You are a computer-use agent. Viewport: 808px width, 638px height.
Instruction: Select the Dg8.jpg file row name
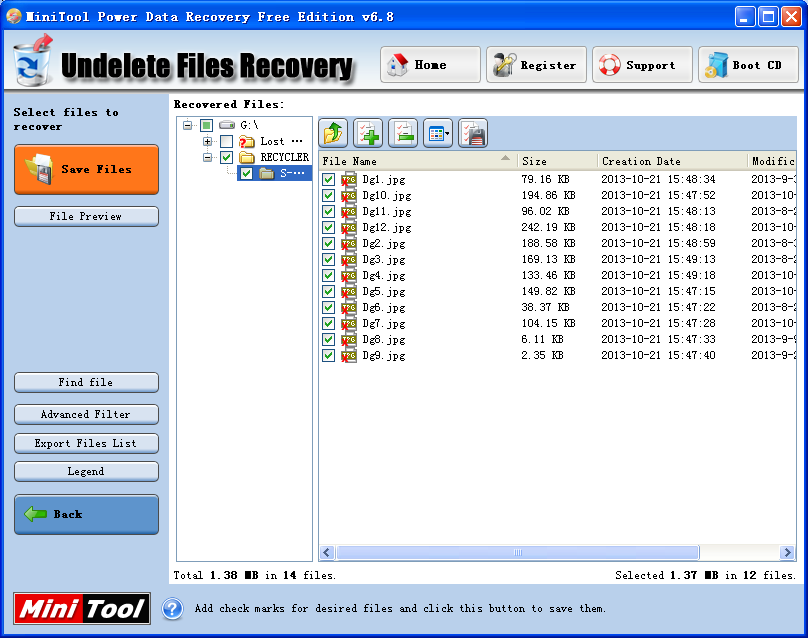tap(384, 340)
